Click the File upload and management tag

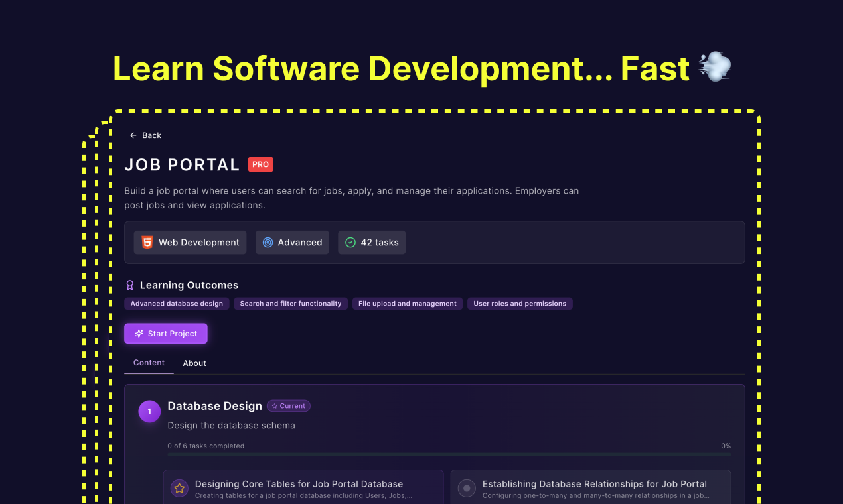tap(407, 304)
